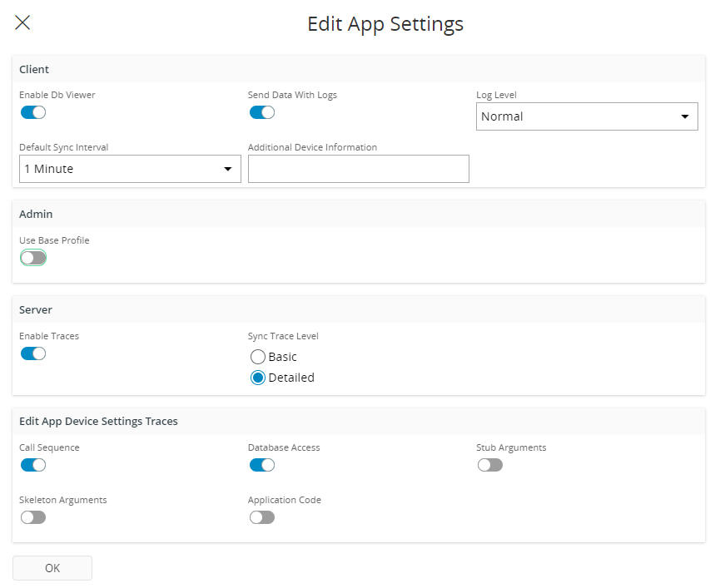Image resolution: width=710 pixels, height=588 pixels.
Task: Click the Edit App Device Settings Traces header
Action: 98,421
